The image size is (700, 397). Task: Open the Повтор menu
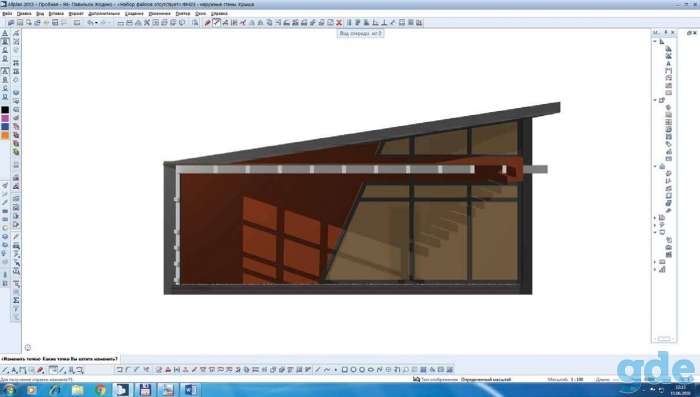(183, 14)
